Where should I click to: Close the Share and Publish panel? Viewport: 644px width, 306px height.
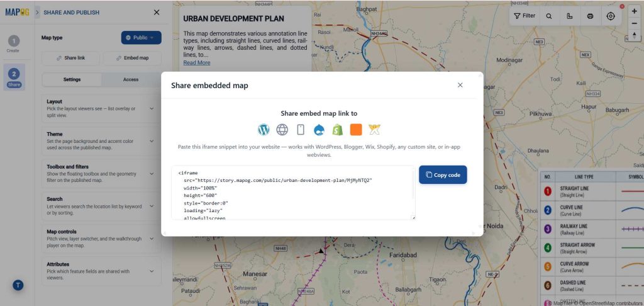coord(157,13)
